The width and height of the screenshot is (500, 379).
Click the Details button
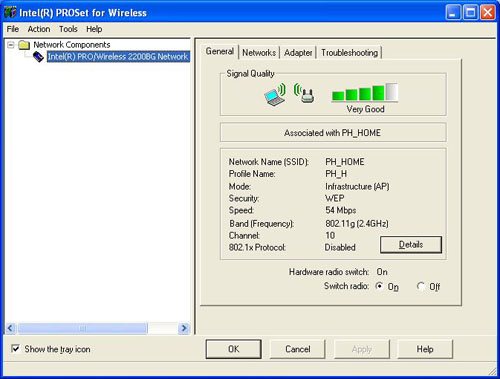point(411,245)
